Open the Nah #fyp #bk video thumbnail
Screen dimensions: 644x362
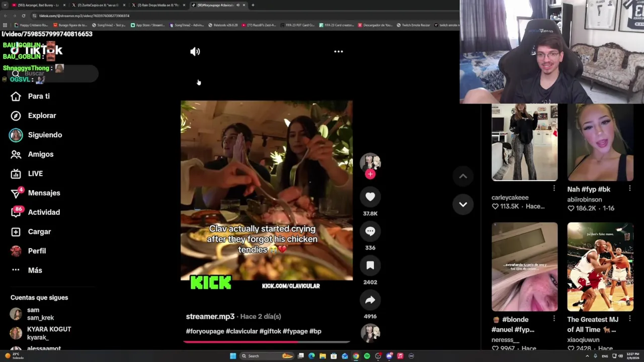600,142
